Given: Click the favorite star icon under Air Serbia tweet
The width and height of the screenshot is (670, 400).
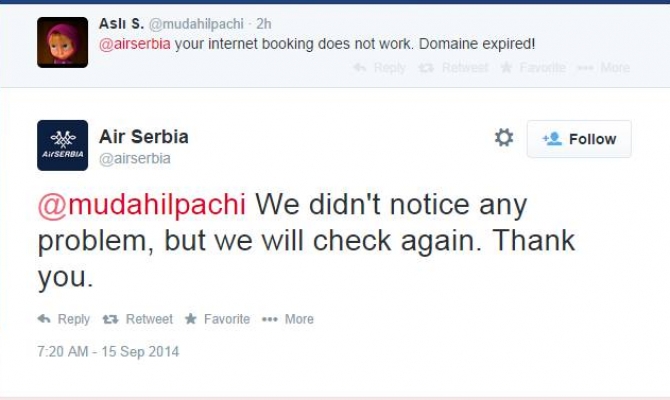Looking at the screenshot, I should (x=191, y=319).
